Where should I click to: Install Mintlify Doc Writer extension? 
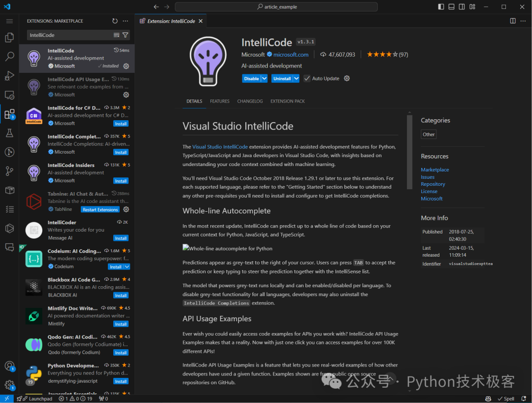point(121,324)
